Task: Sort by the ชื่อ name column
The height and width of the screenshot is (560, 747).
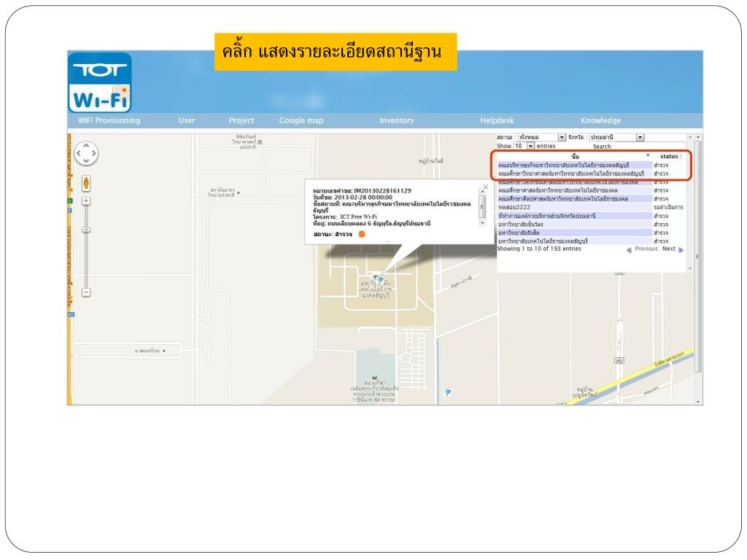Action: 575,156
